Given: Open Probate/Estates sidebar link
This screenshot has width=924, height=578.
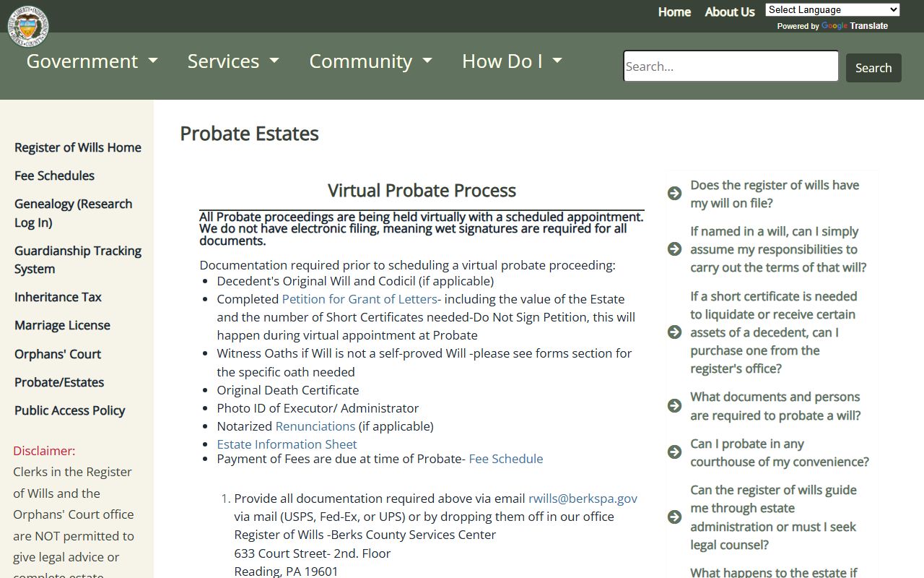Looking at the screenshot, I should click(59, 382).
